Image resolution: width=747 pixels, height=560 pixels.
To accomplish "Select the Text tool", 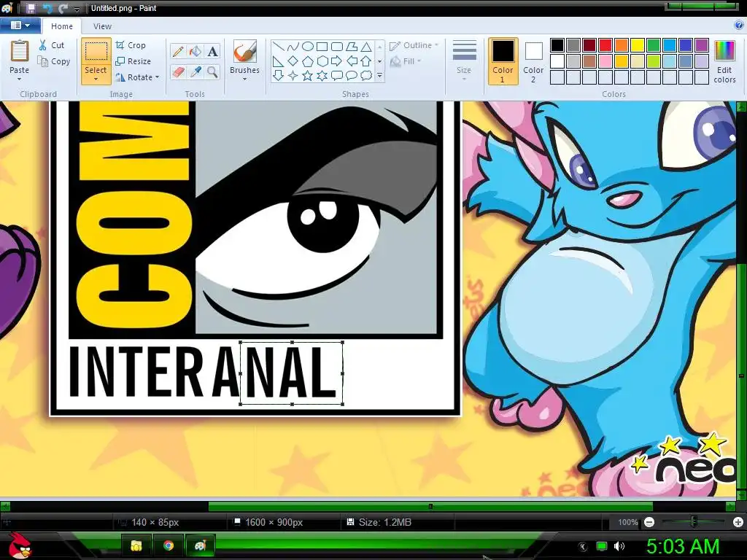I will point(212,51).
